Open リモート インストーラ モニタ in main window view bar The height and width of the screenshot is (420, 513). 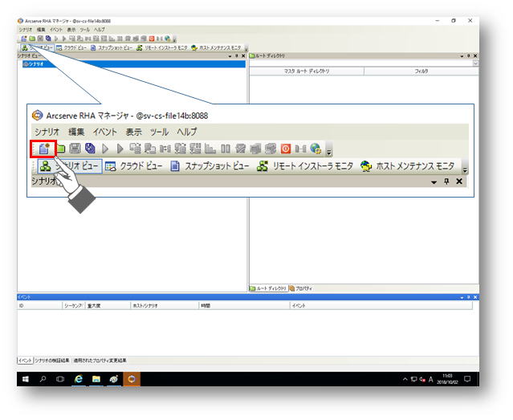click(x=162, y=48)
